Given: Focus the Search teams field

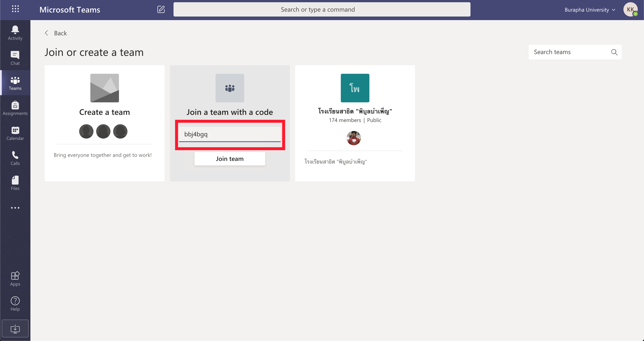Looking at the screenshot, I should (x=575, y=52).
